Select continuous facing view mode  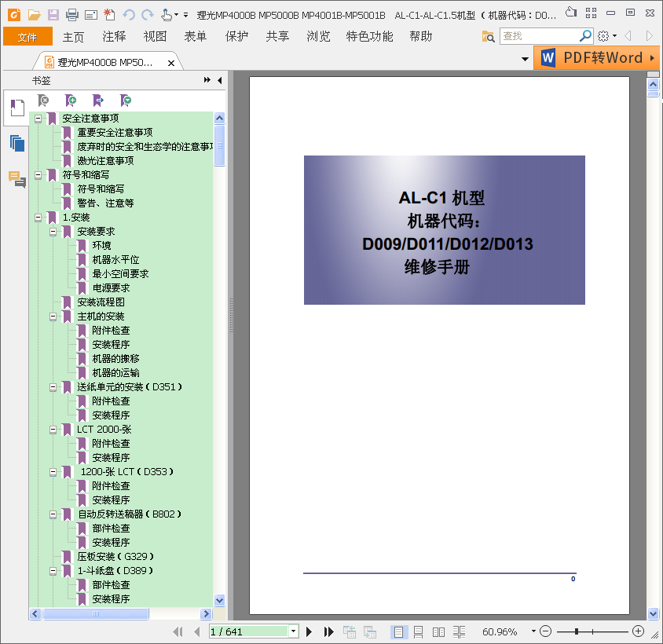(459, 631)
